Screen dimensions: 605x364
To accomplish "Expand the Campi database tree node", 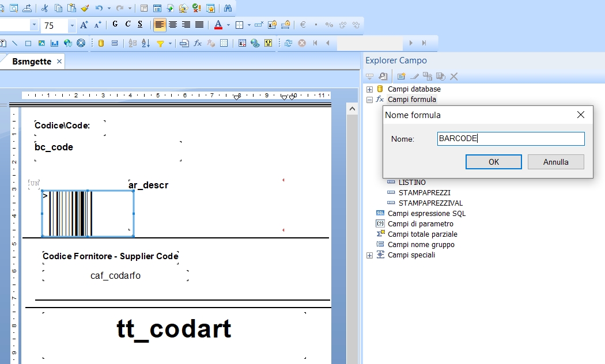I will [369, 89].
